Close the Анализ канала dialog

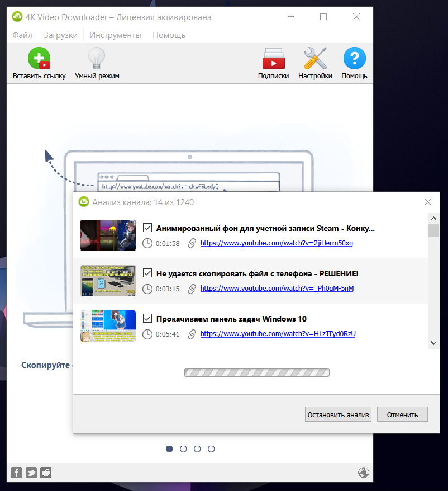click(x=428, y=202)
